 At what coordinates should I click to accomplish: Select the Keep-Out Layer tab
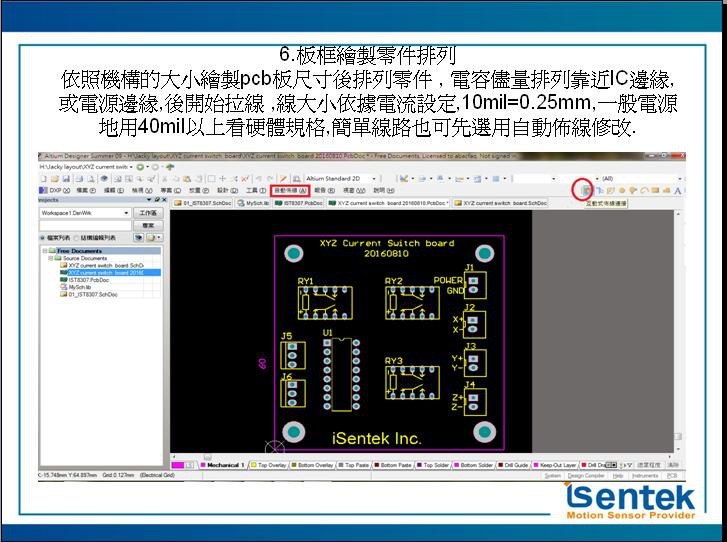tap(555, 465)
